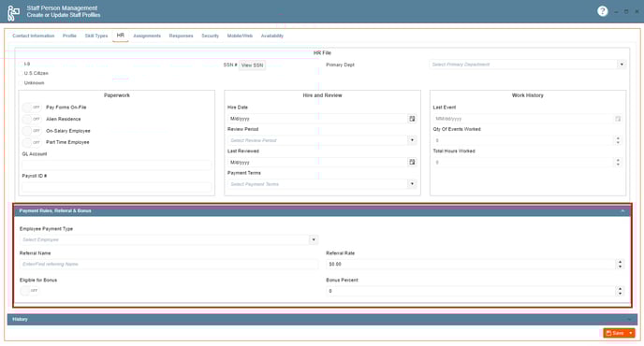Select the HR tab
644x346 pixels.
point(121,36)
